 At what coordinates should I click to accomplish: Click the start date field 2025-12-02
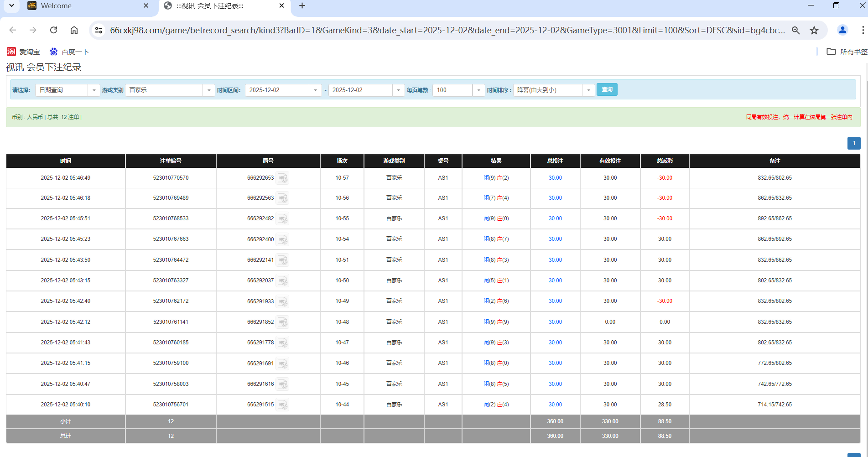277,90
